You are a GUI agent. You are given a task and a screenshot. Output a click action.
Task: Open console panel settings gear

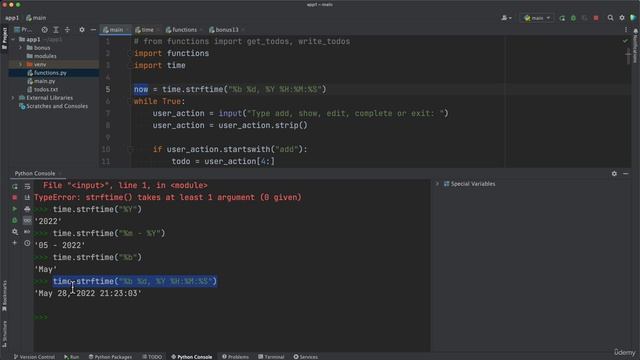(x=614, y=173)
